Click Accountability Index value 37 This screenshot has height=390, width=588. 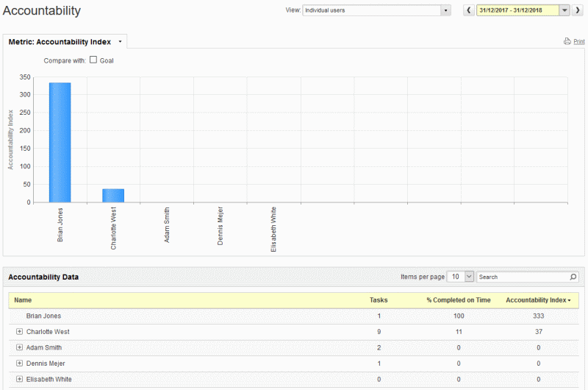coord(539,331)
